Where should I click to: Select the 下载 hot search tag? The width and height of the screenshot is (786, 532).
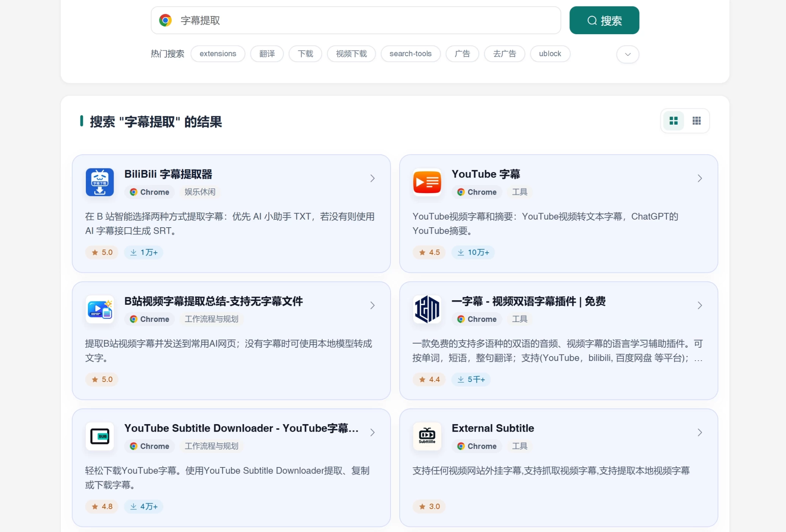click(305, 54)
